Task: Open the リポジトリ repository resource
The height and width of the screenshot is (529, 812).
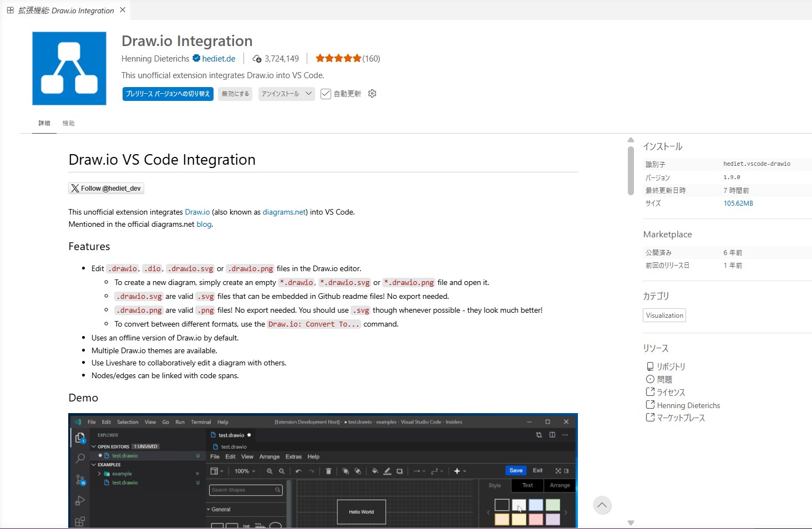Action: [671, 367]
